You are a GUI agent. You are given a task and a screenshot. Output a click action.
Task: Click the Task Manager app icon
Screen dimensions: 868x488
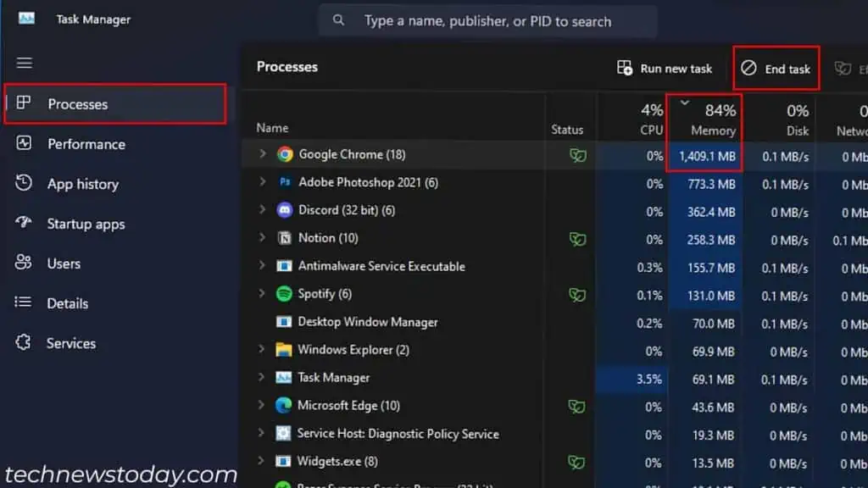coord(26,19)
